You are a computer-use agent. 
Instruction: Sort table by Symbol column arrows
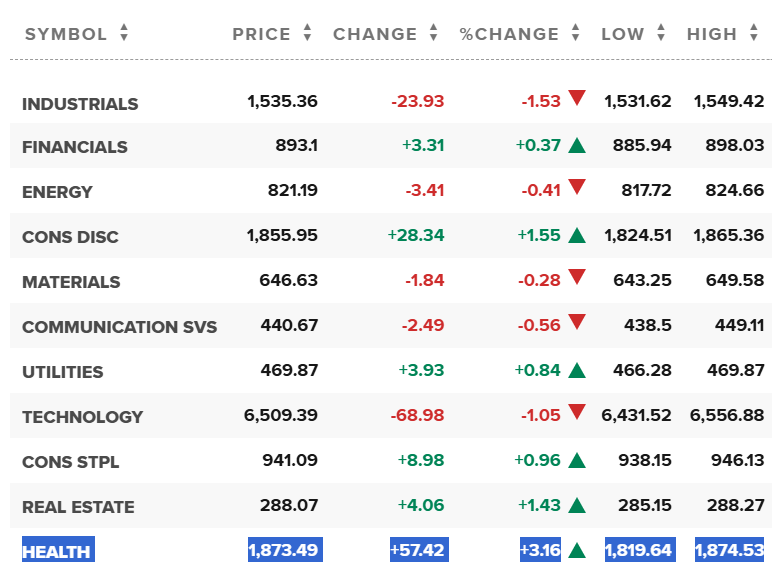click(124, 33)
